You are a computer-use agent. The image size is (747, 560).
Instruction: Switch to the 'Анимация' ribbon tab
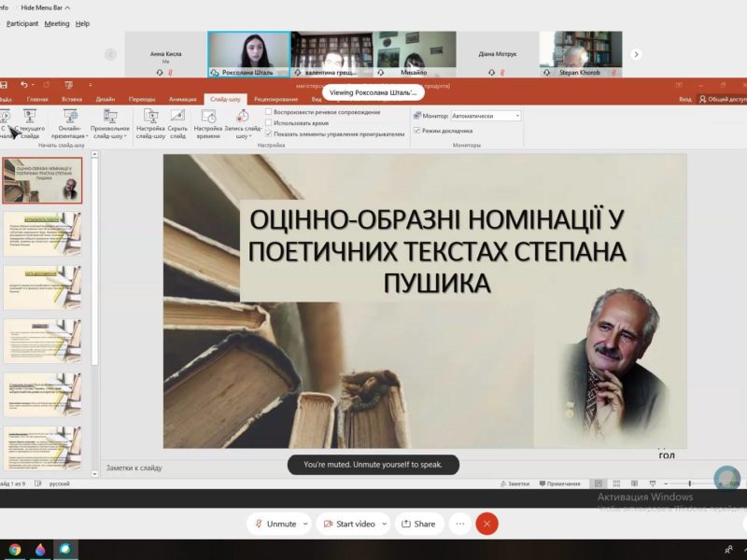click(x=183, y=98)
